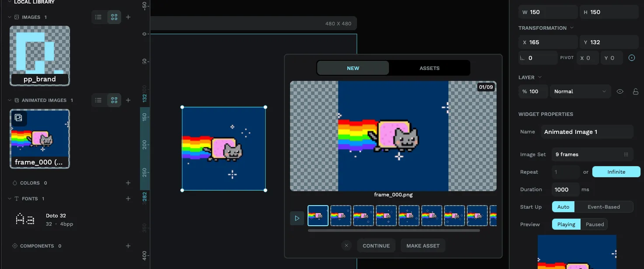Select the second frame thumbnail in filmstrip
This screenshot has height=269, width=644.
point(341,216)
